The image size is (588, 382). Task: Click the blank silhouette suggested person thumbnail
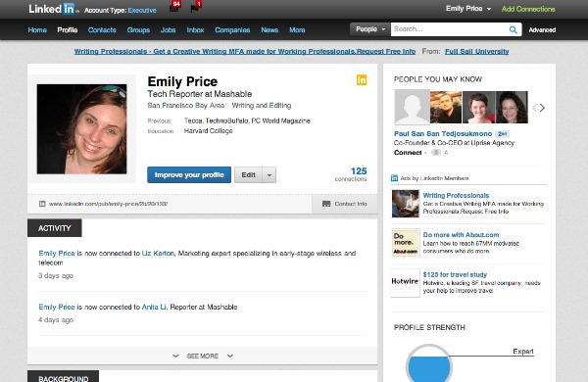(412, 107)
